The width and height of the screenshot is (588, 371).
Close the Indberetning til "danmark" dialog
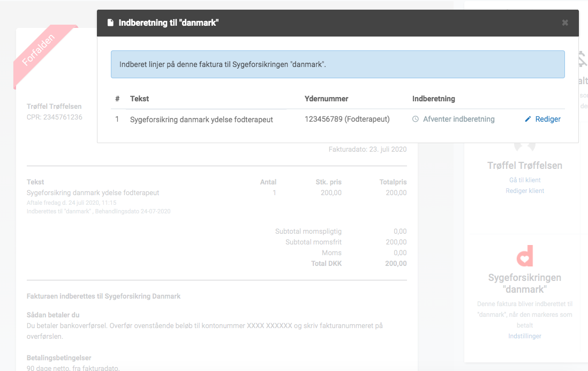click(x=565, y=23)
